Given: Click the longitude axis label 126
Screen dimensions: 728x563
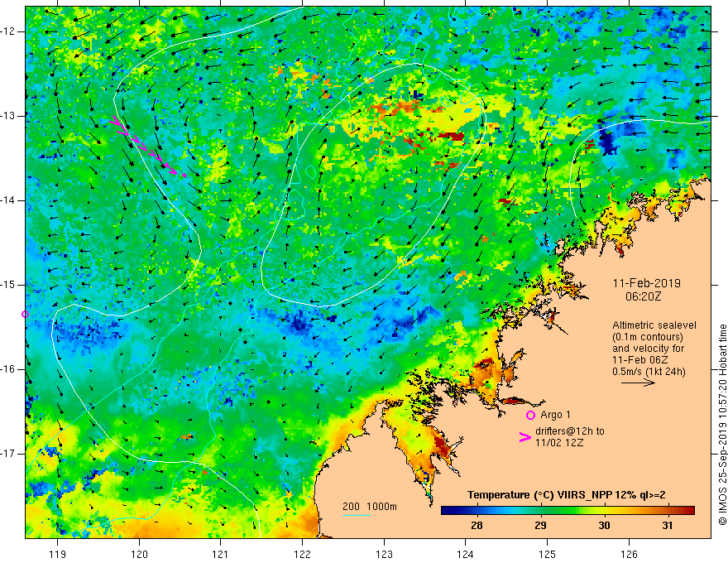Looking at the screenshot, I should coord(629,554).
